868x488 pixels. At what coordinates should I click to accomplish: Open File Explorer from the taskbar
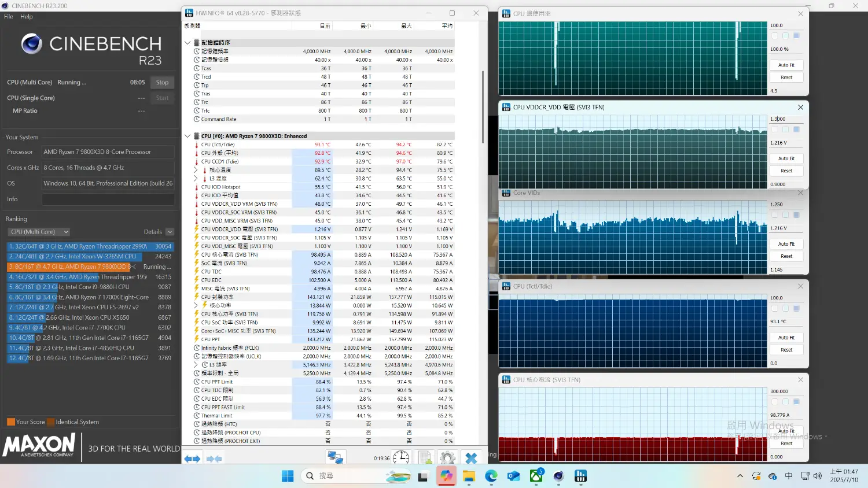click(469, 476)
